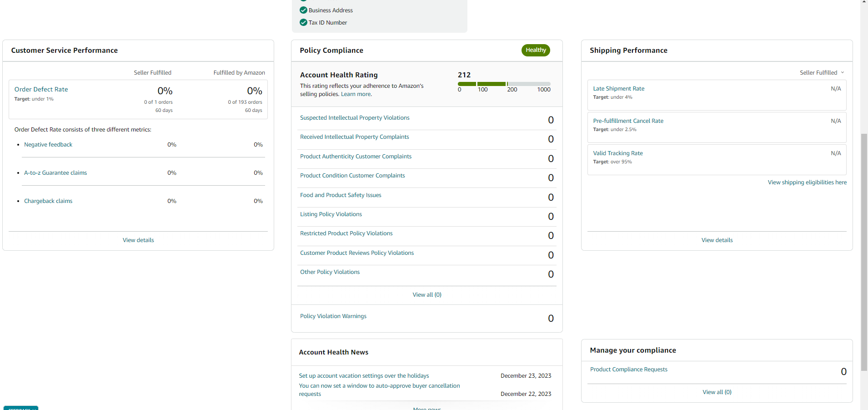Open news on auto-approve buyer cancellation requests
Viewport: 868px width, 410px height.
(x=379, y=390)
